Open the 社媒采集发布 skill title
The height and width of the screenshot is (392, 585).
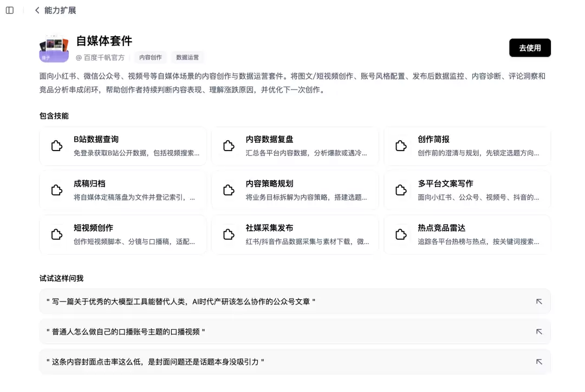point(269,228)
